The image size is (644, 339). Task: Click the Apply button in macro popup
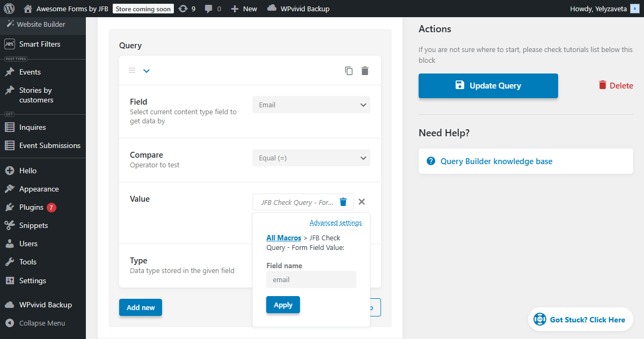283,305
